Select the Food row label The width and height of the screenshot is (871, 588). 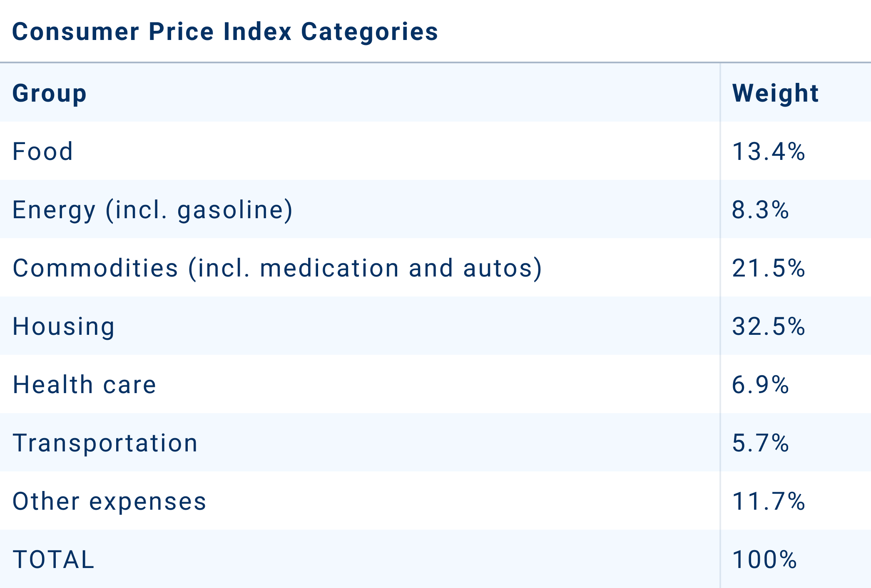point(43,151)
